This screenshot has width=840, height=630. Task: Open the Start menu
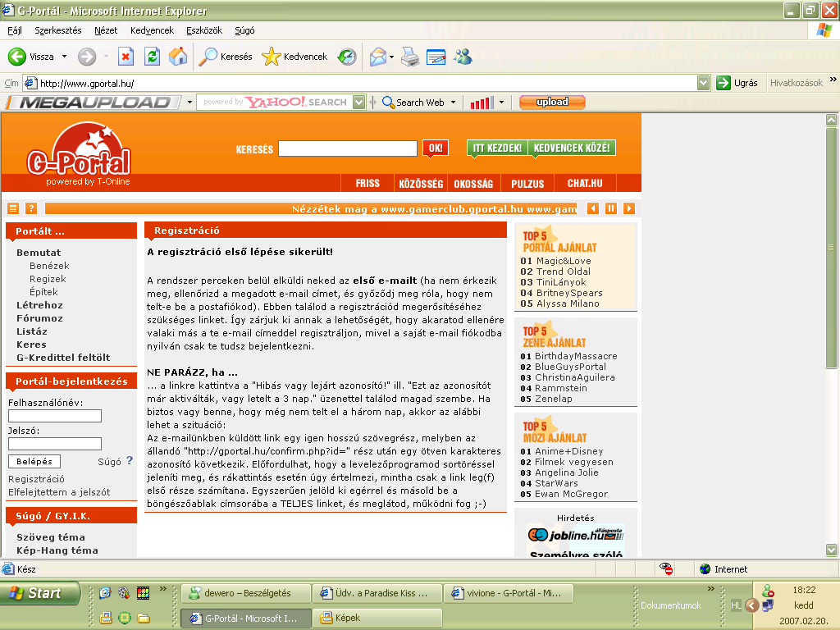click(x=39, y=593)
